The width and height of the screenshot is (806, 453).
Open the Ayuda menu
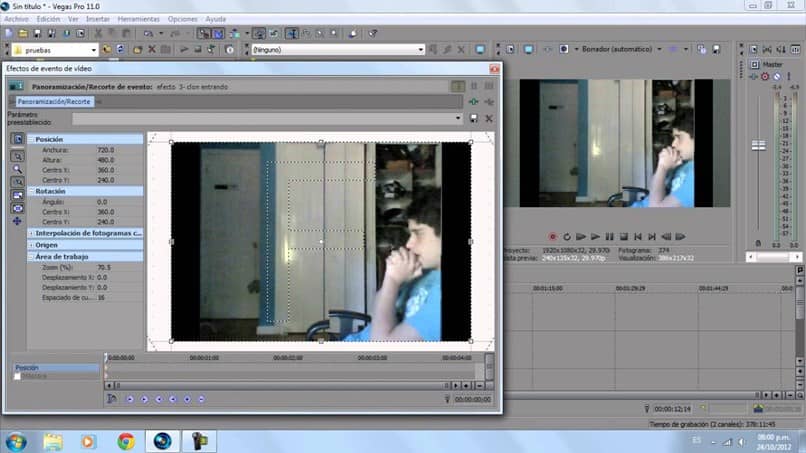coord(215,19)
